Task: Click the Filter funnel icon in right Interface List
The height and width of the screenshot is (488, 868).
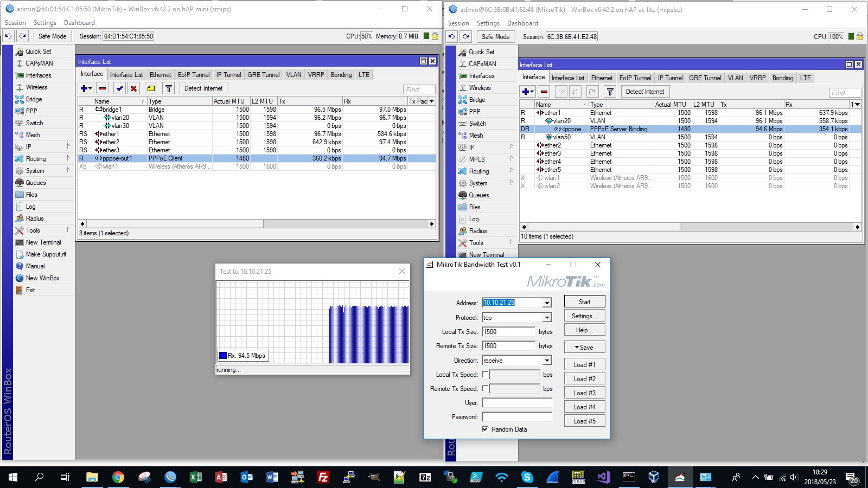Action: tap(610, 92)
